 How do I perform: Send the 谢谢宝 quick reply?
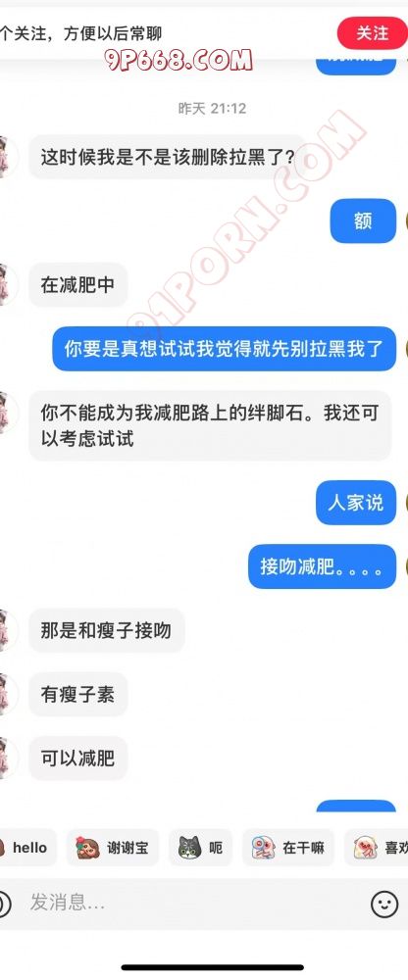point(113,848)
